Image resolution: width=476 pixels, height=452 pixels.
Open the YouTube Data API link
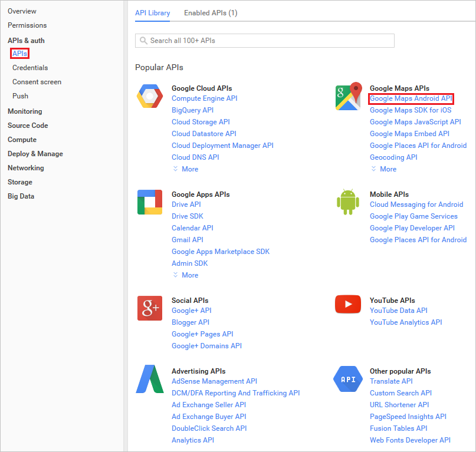(399, 311)
